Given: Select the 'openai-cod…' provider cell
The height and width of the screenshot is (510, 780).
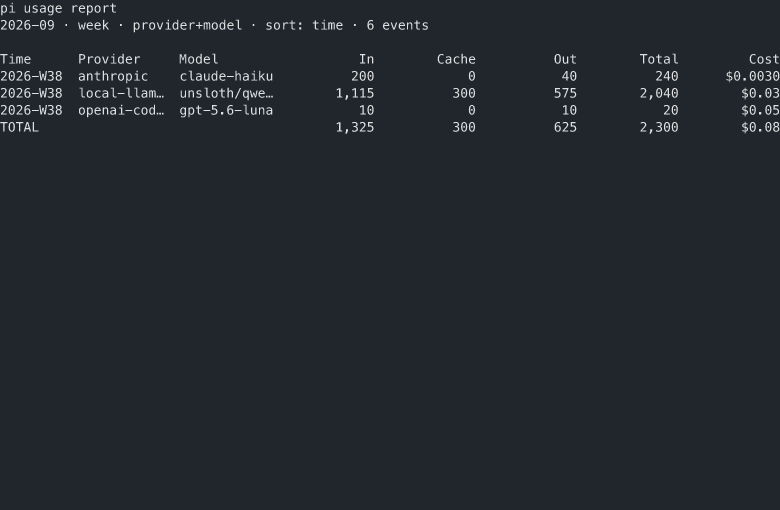Looking at the screenshot, I should click(121, 110).
